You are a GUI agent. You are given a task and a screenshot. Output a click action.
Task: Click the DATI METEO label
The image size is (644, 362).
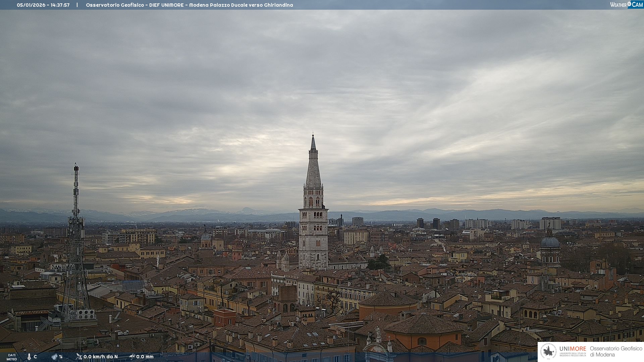coord(12,357)
